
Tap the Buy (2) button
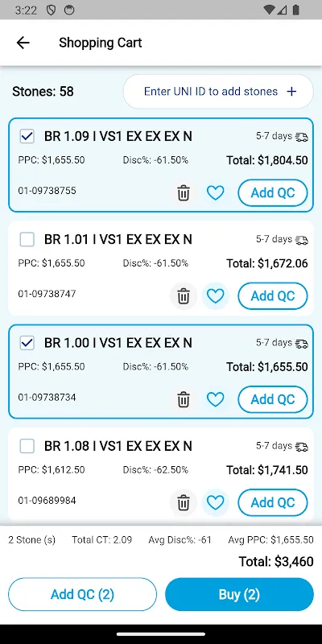(239, 594)
